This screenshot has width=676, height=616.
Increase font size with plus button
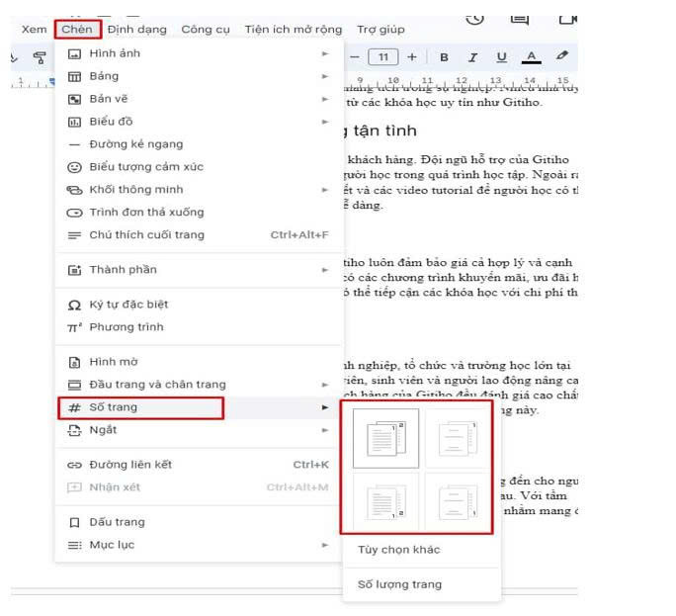tap(412, 57)
